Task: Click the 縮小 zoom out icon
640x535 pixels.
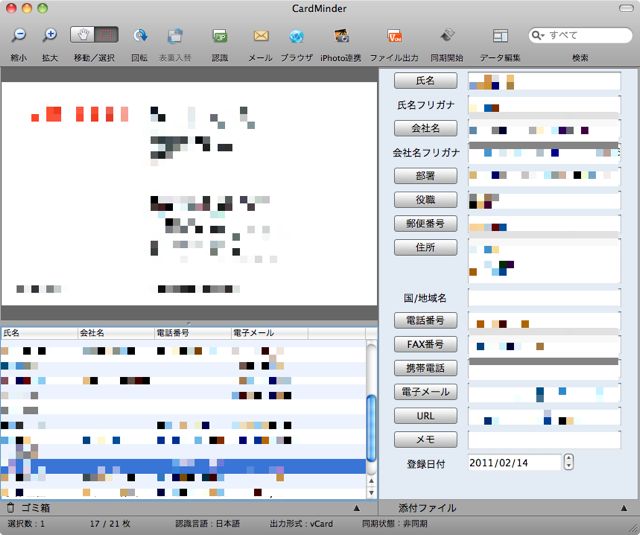Action: 19,36
